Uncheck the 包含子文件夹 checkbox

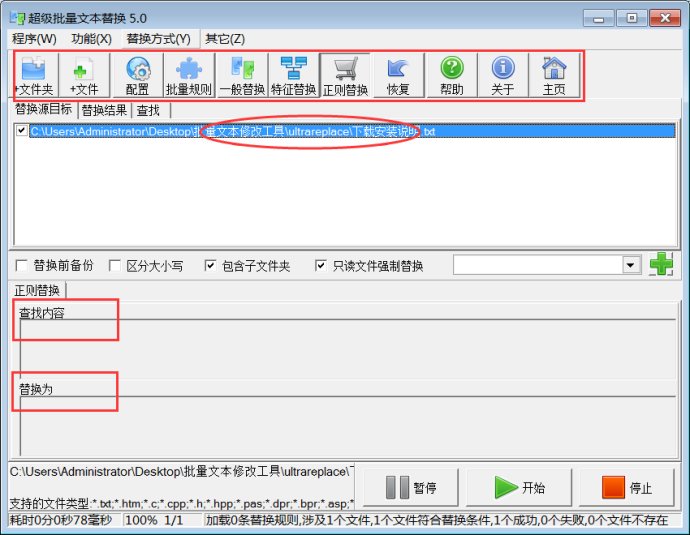pos(210,266)
